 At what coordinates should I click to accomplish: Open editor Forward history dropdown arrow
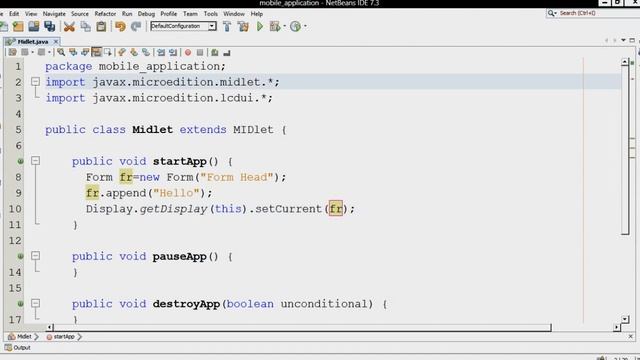click(x=49, y=52)
